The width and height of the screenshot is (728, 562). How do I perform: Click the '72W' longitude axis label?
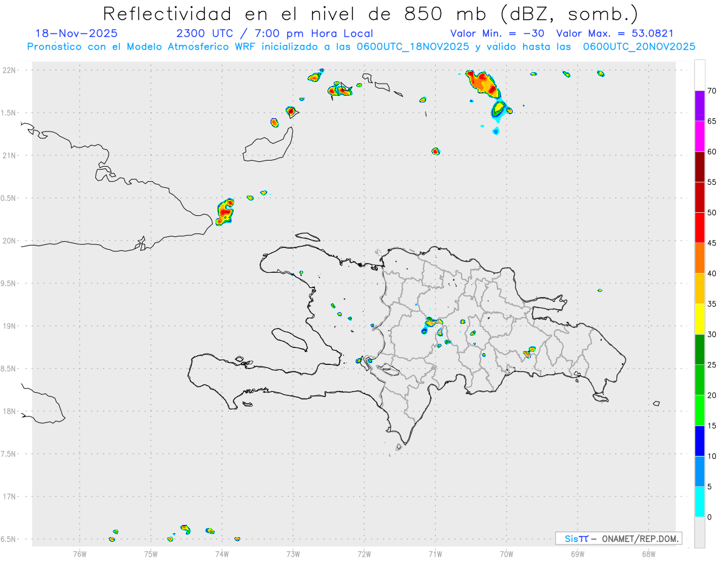[364, 554]
